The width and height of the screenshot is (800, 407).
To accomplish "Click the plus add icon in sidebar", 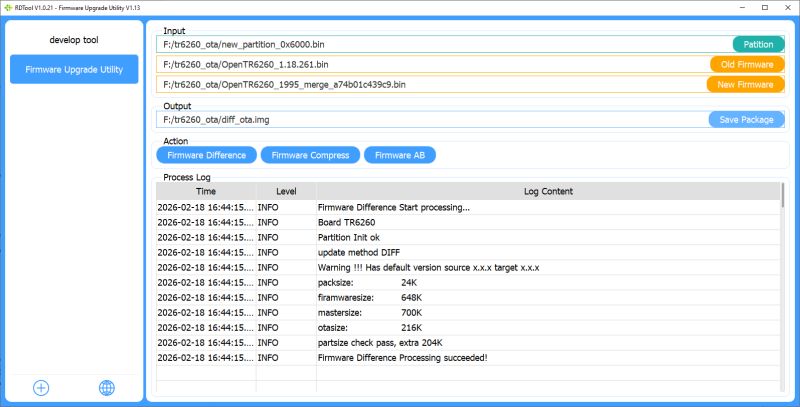I will click(41, 388).
